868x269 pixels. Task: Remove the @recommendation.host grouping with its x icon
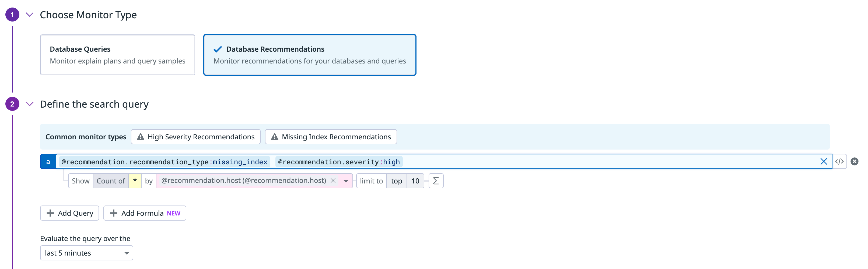333,181
